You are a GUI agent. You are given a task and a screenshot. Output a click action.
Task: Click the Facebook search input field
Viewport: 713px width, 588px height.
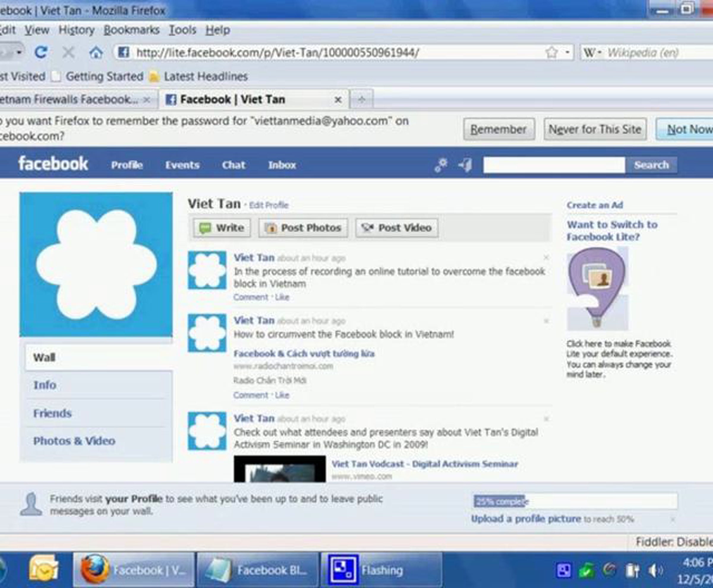554,165
